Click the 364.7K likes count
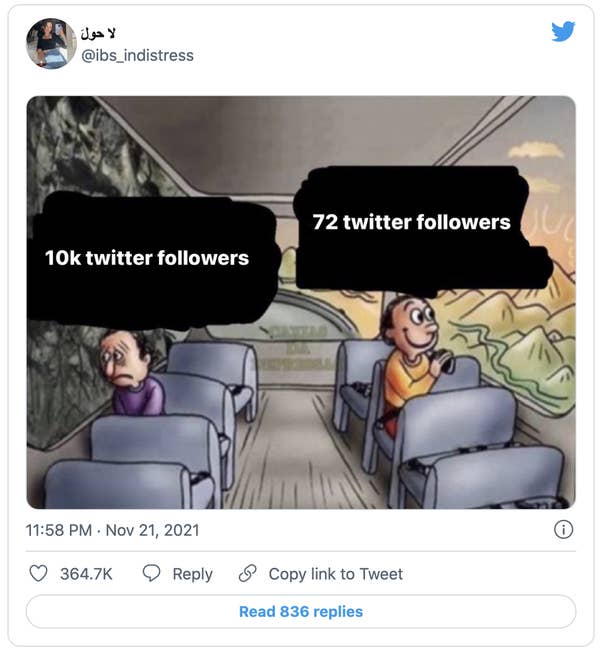Image resolution: width=600 pixels, height=651 pixels. (86, 574)
